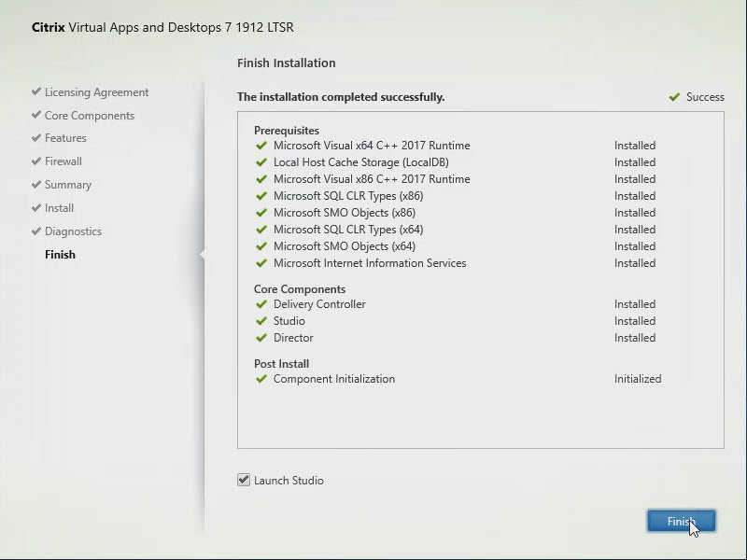The height and width of the screenshot is (560, 747).
Task: Click the green Success checkmark icon
Action: click(674, 97)
